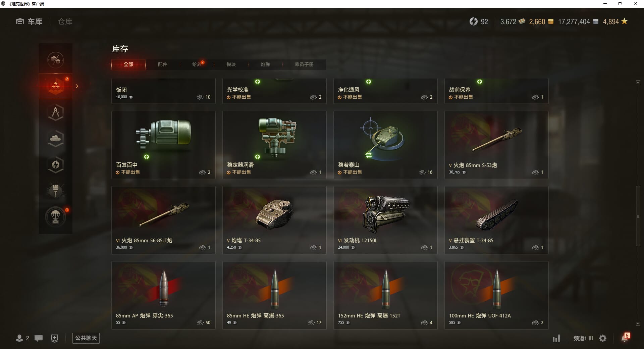Expand the inventory sidebar chevron arrow
Image resolution: width=644 pixels, height=349 pixels.
(77, 86)
